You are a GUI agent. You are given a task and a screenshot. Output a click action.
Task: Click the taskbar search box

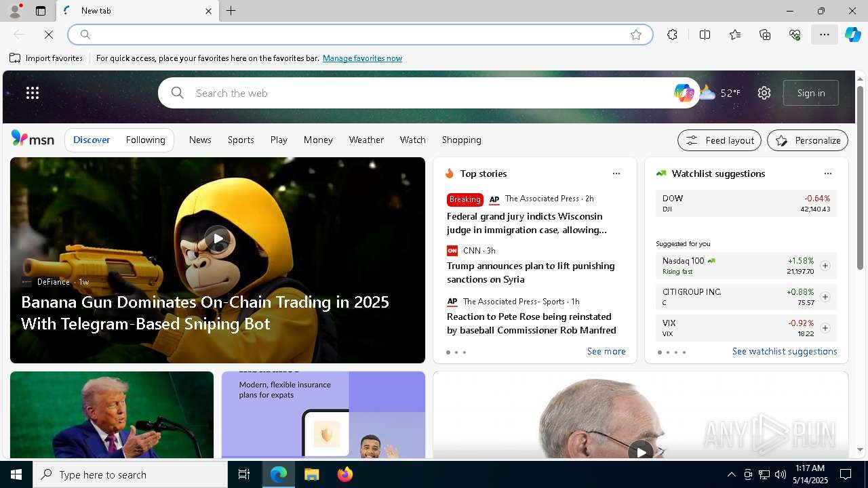click(x=130, y=474)
